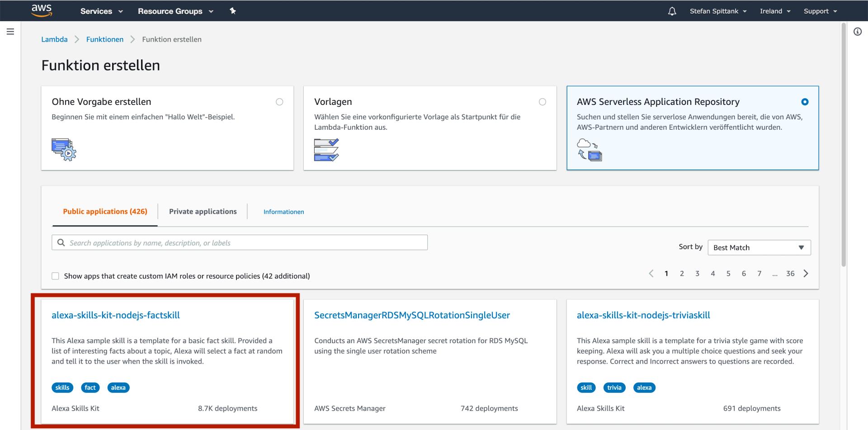This screenshot has height=430, width=868.
Task: Open the hamburger side navigation menu
Action: pos(10,32)
